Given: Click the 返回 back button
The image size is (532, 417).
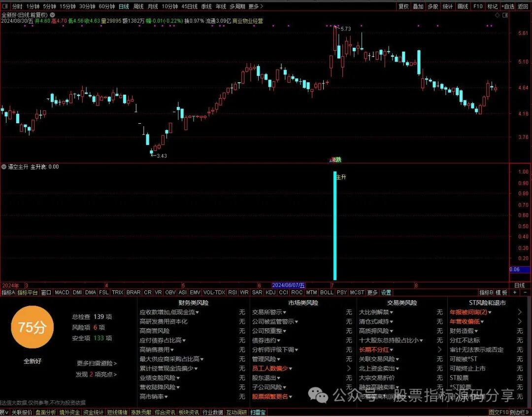Looking at the screenshot, I should click(523, 6).
